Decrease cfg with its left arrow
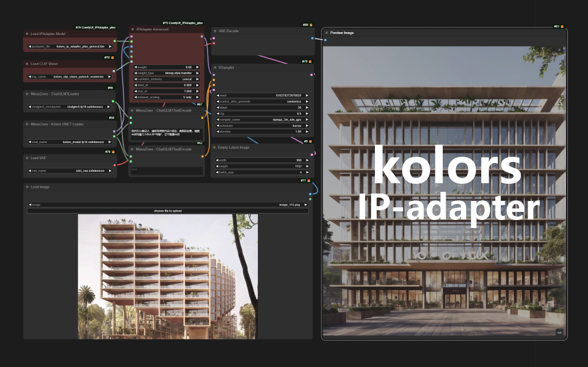The width and height of the screenshot is (588, 367). tap(218, 114)
